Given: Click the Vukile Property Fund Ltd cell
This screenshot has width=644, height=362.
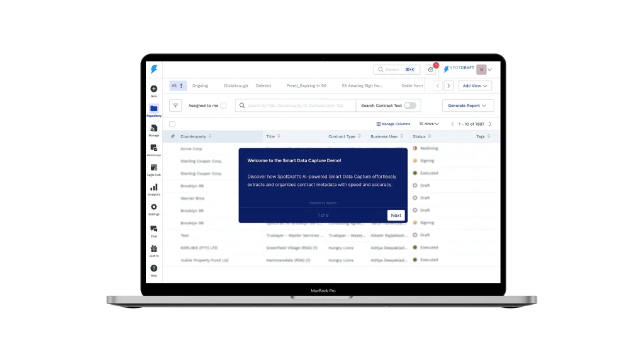Looking at the screenshot, I should pyautogui.click(x=204, y=260).
